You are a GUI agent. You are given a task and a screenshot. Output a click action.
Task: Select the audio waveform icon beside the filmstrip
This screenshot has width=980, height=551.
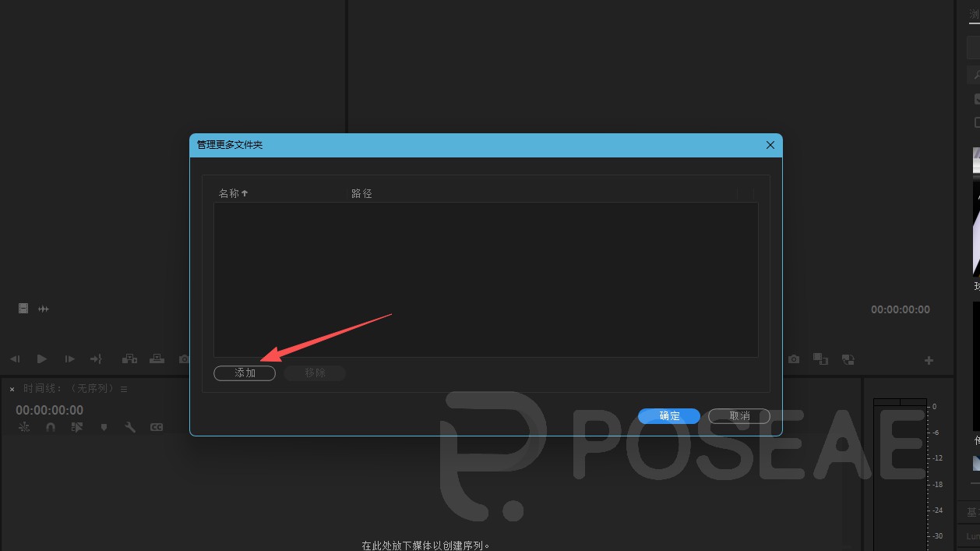pyautogui.click(x=44, y=309)
